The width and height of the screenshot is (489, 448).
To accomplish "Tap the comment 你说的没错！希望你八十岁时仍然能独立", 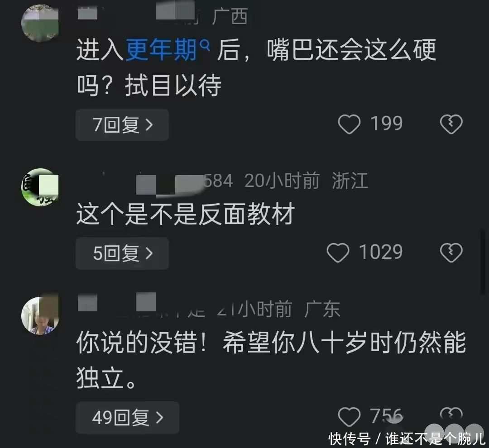I will click(x=271, y=360).
